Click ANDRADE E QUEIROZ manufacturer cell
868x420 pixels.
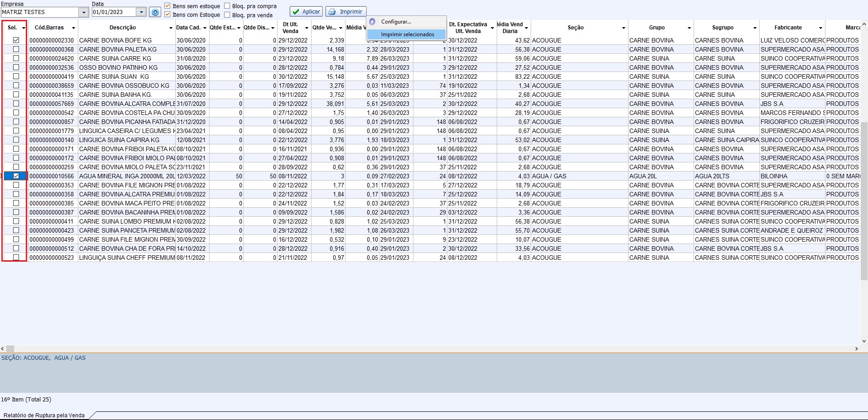(791, 230)
